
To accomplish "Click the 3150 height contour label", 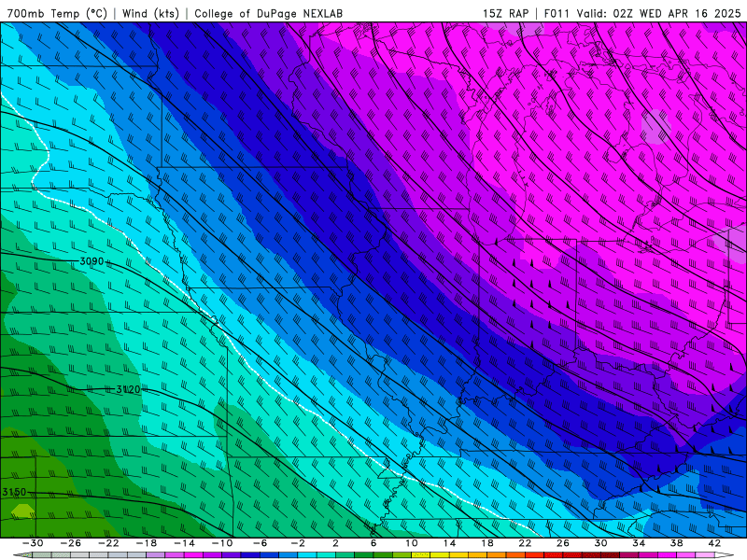I will (x=14, y=492).
